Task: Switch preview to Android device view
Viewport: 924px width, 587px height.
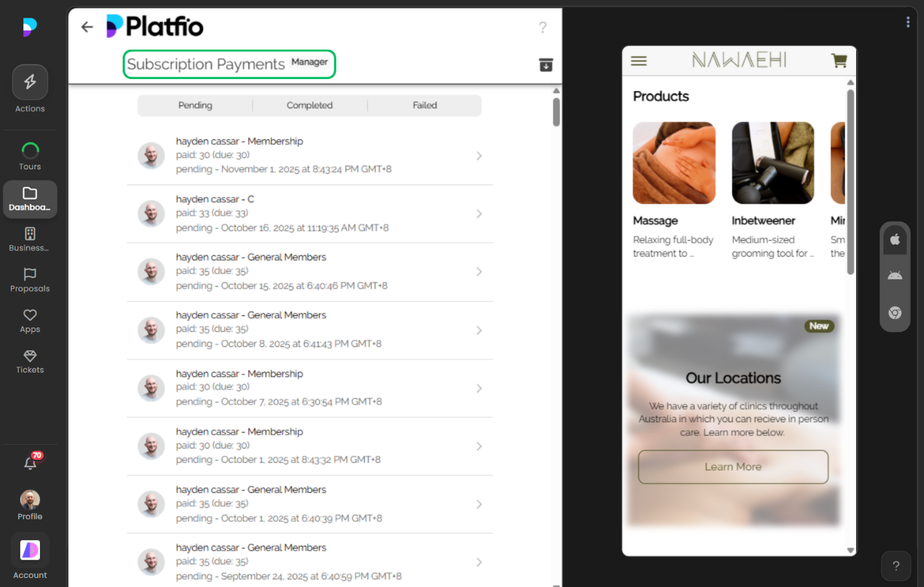Action: 895,275
